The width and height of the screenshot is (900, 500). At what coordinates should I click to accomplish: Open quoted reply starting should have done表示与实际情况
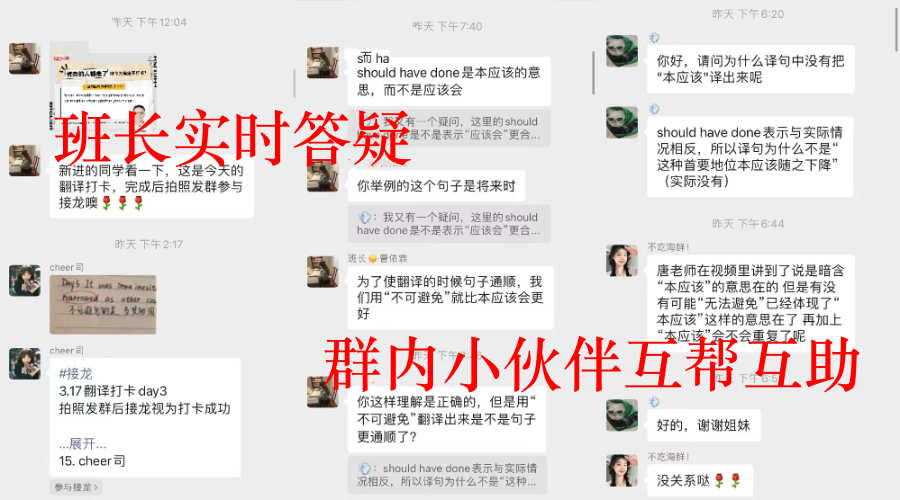[x=447, y=475]
